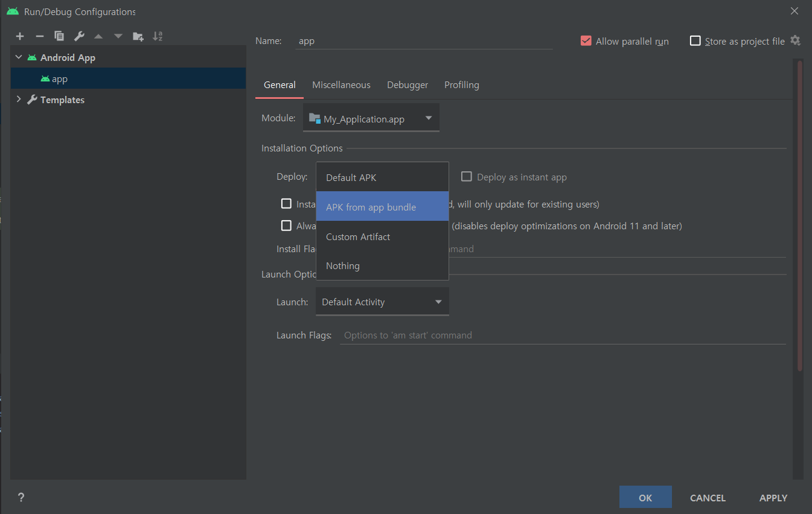Viewport: 812px width, 514px height.
Task: Open the Module My_Application.app dropdown
Action: point(371,118)
